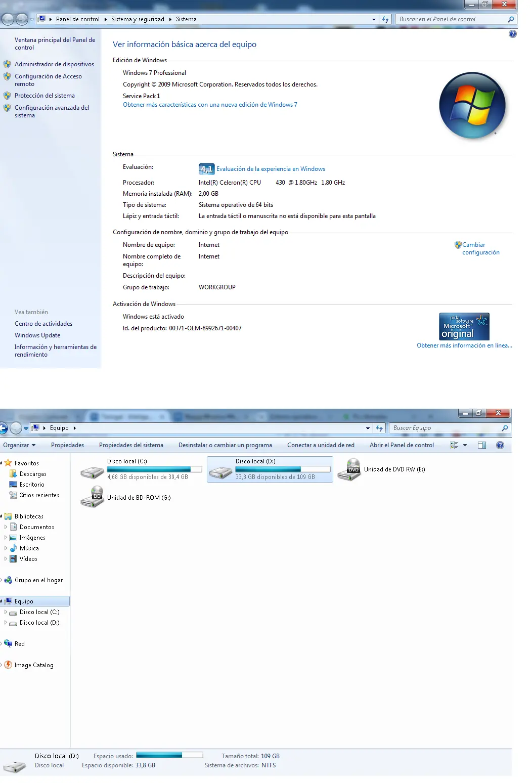Screen dimensions: 532x783
Task: Click the Buscar Equipo search field
Action: [445, 428]
